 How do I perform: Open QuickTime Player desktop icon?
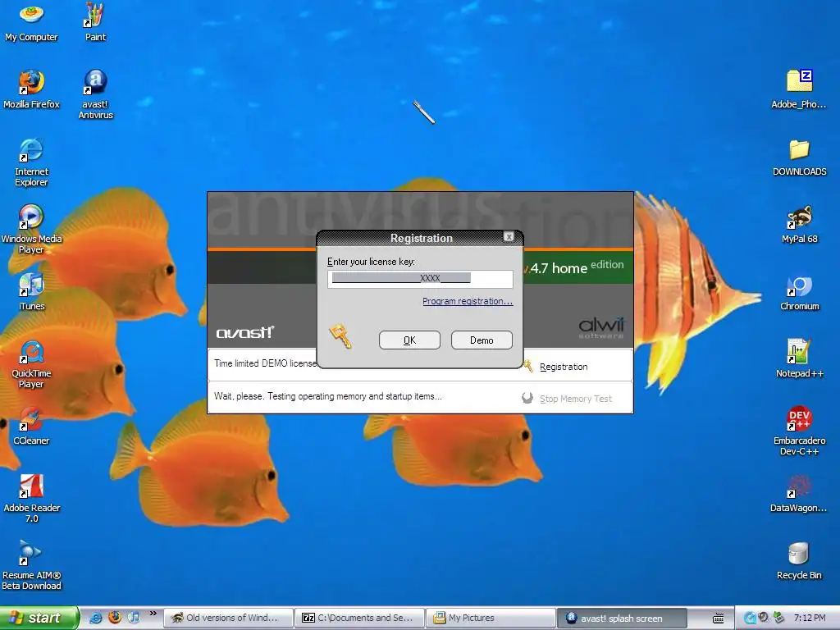pos(31,364)
